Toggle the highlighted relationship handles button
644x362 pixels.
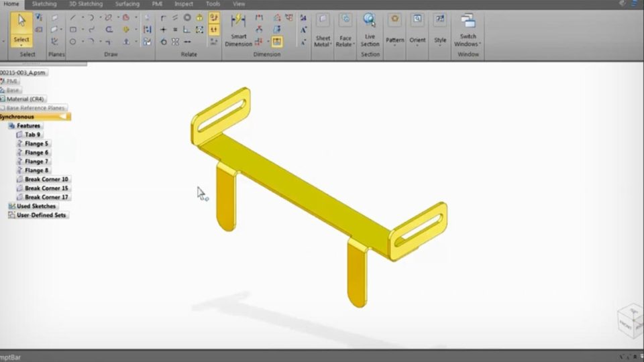214,18
